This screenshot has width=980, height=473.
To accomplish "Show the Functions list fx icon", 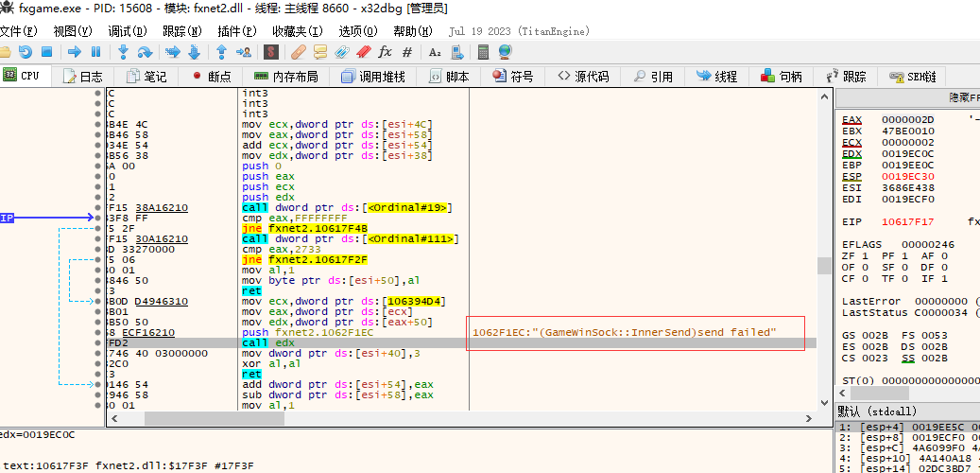I will (x=385, y=51).
